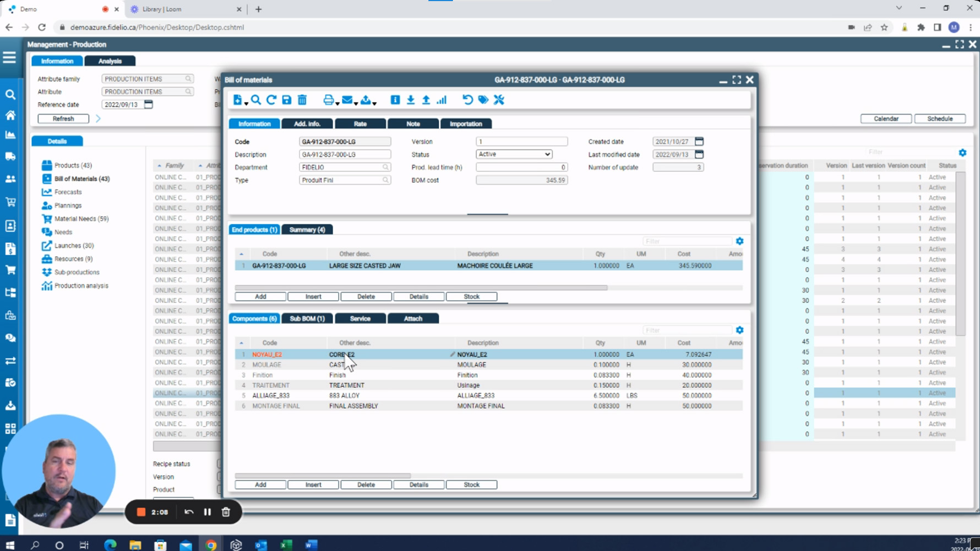Image resolution: width=980 pixels, height=551 pixels.
Task: Select the ALLIAGE_833 component row
Action: point(488,396)
